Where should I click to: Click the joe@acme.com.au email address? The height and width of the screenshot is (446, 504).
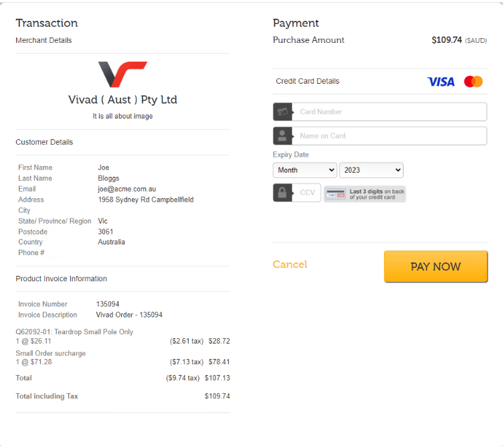[127, 189]
